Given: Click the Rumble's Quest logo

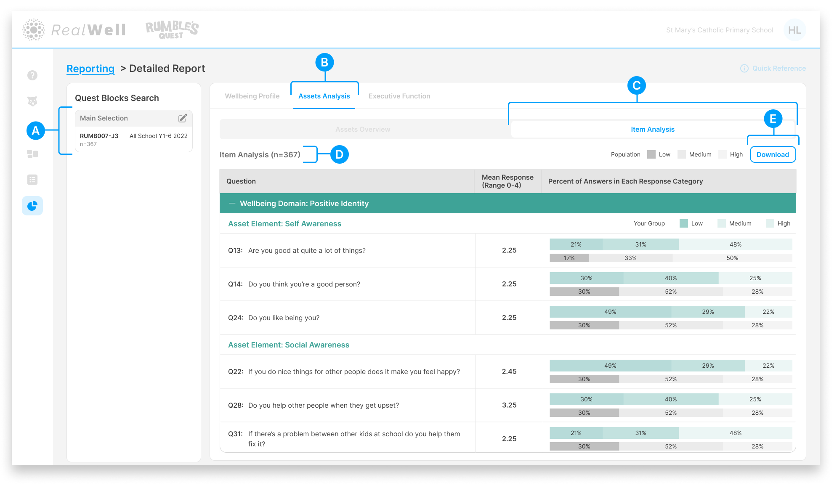Looking at the screenshot, I should (172, 30).
